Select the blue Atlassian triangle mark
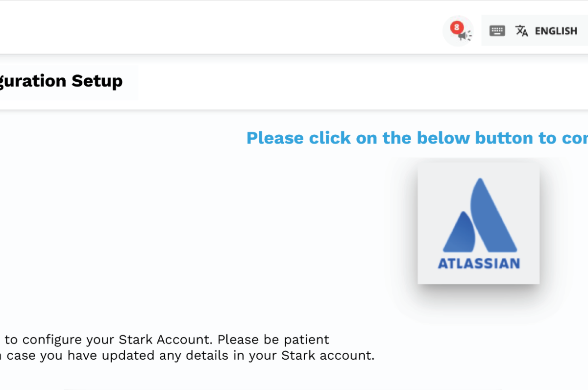Image resolution: width=588 pixels, height=390 pixels. (x=480, y=215)
